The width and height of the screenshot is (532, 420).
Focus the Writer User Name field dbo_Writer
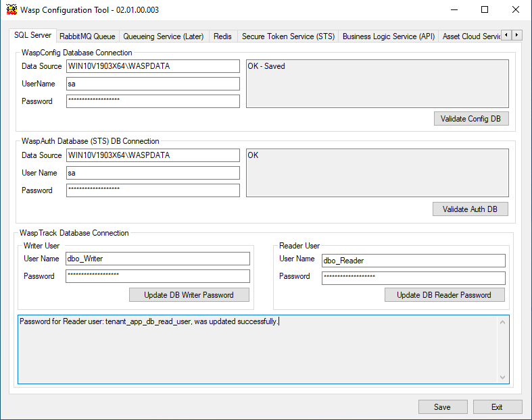coord(158,259)
